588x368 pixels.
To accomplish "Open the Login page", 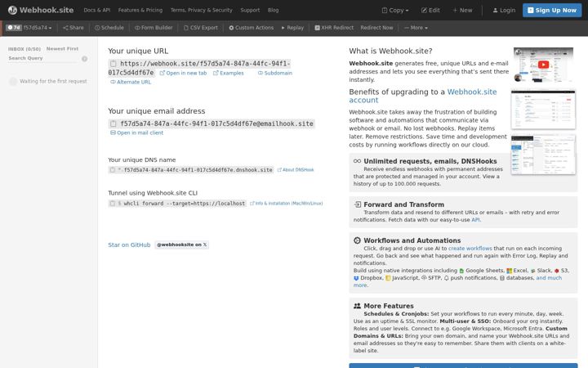I will 504,11.
